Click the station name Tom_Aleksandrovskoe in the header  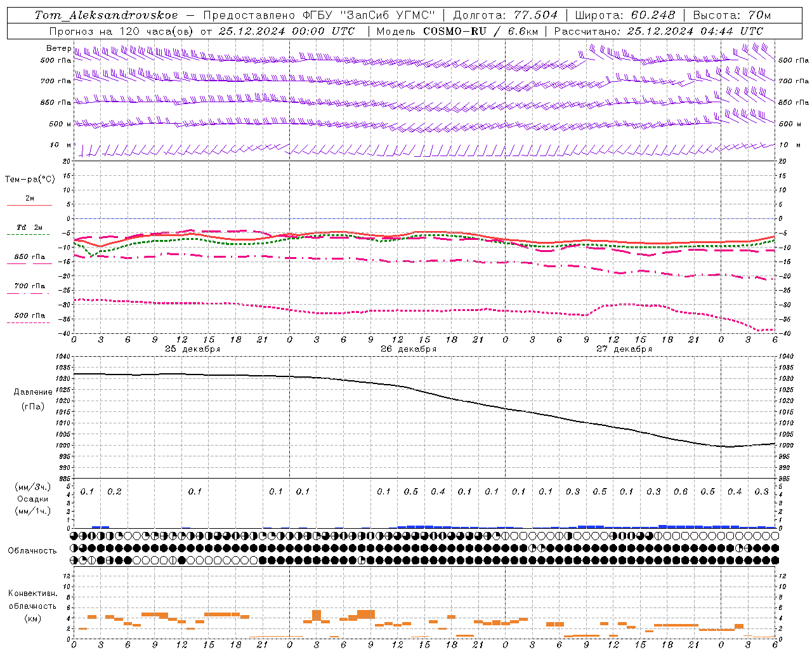(106, 15)
